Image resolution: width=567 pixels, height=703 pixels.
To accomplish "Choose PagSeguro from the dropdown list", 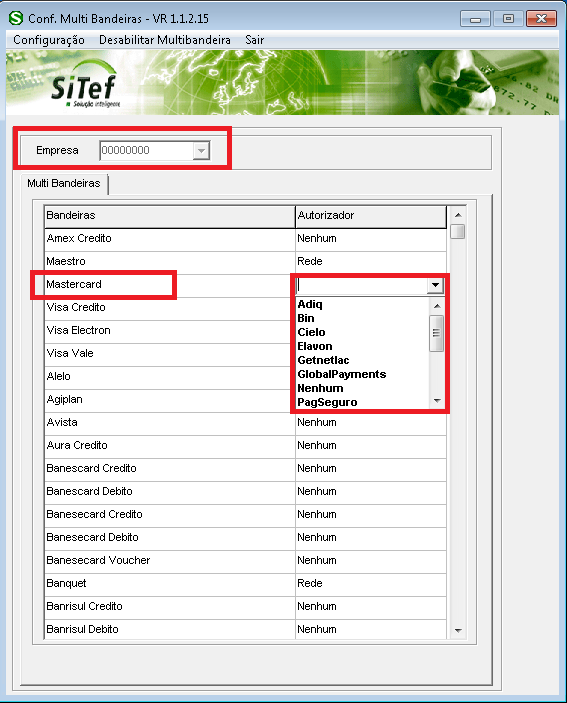I will 327,402.
